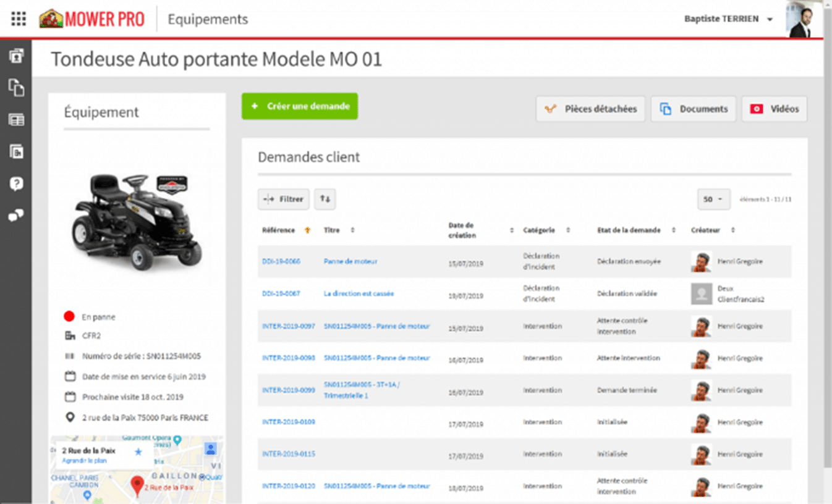Sort by the Catégorie column

567,230
